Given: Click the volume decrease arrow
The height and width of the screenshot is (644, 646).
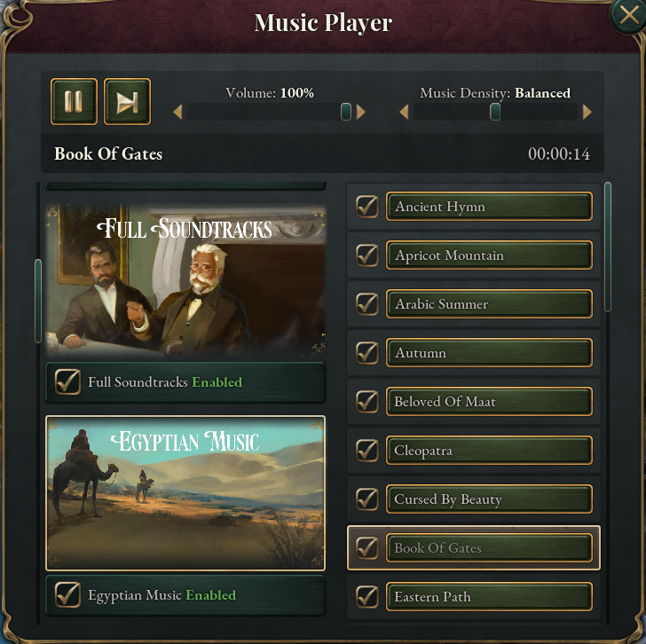Looking at the screenshot, I should coord(177,112).
